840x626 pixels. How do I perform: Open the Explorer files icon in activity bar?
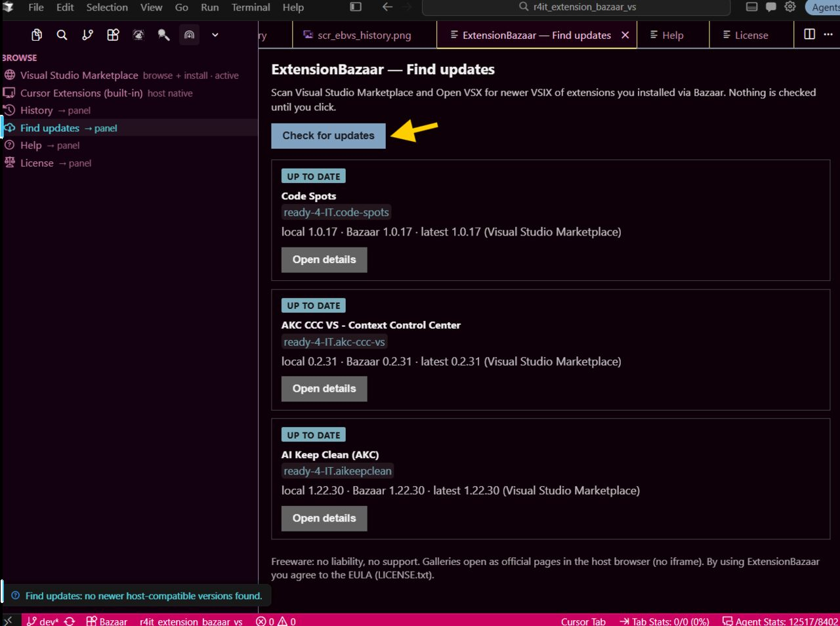[x=37, y=35]
